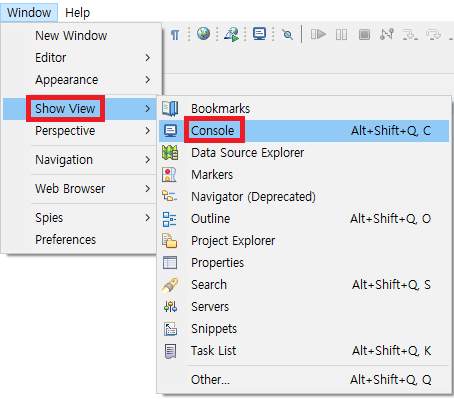Show the Project Explorer view
This screenshot has width=454, height=399.
(x=304, y=241)
